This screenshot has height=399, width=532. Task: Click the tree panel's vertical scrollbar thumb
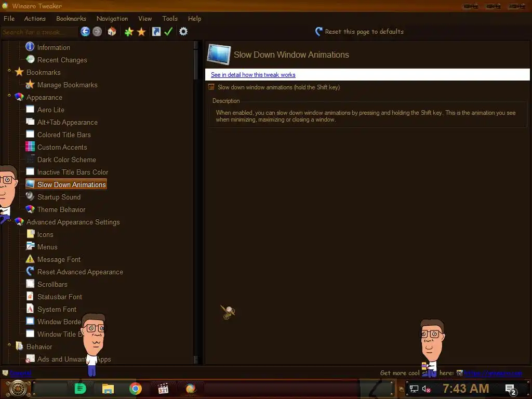coord(196,64)
